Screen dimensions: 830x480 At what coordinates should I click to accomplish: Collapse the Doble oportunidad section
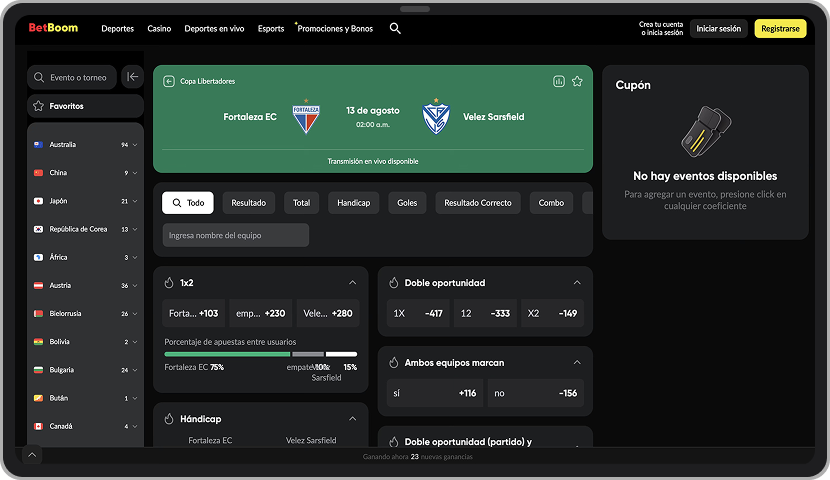coord(577,283)
